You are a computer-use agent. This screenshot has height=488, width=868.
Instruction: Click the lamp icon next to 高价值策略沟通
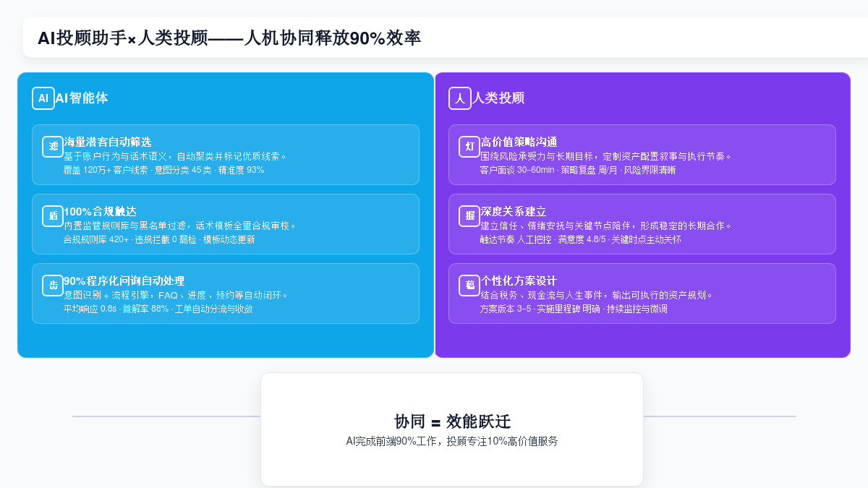469,147
